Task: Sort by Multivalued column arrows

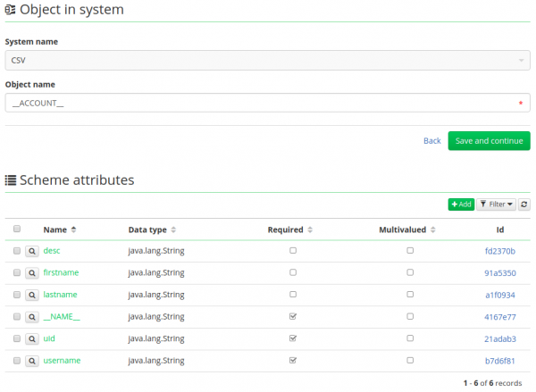Action: [432, 229]
